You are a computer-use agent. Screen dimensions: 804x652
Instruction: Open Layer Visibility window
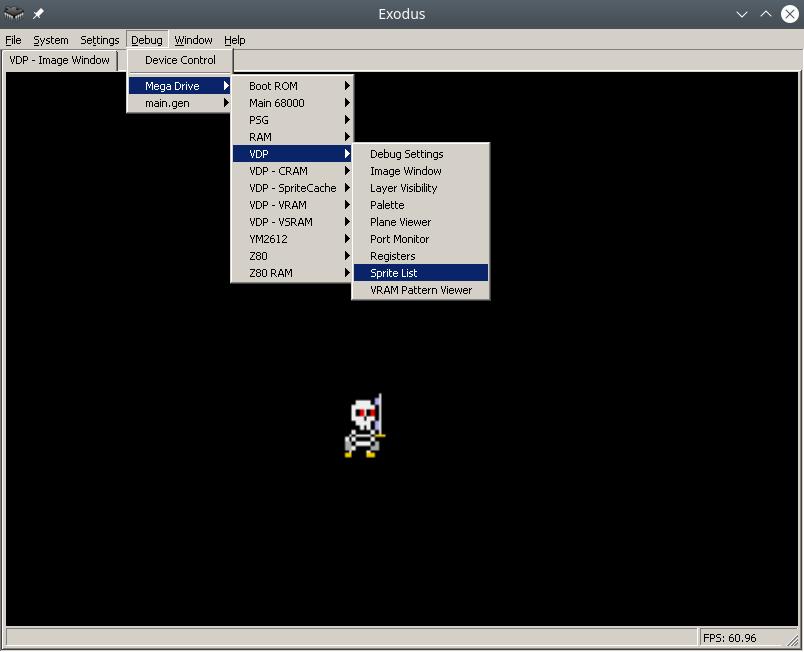click(x=421, y=188)
